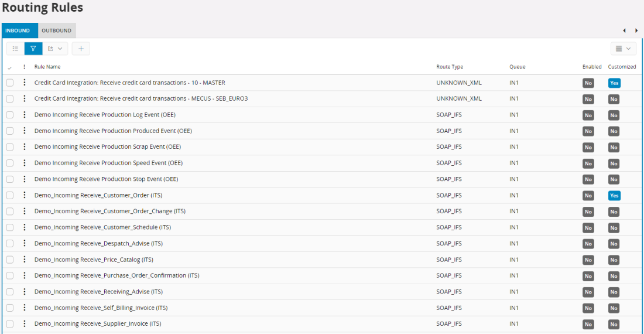Screen dimensions: 644x334
Task: Click the right arrow tab scroll icon
Action: [636, 30]
